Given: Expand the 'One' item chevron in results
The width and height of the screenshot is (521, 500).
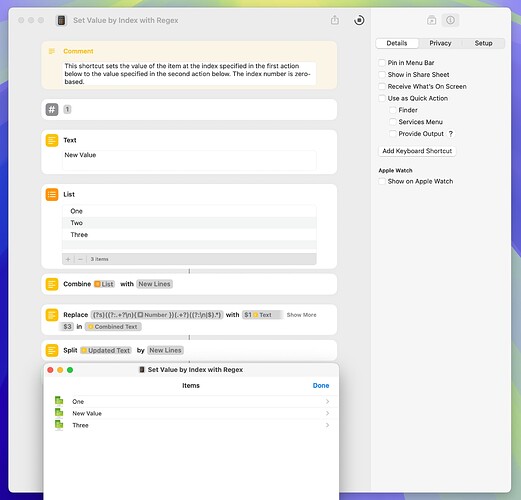Looking at the screenshot, I should click(x=327, y=401).
